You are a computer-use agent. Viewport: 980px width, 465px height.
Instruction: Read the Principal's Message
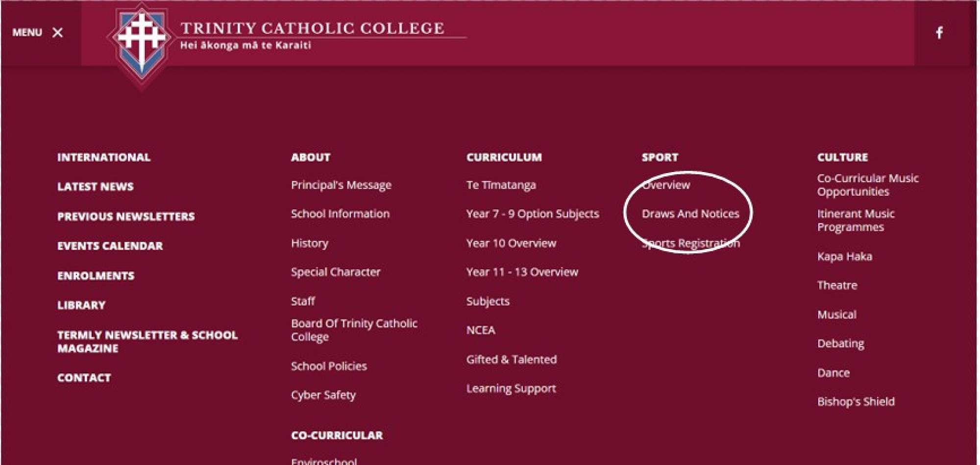click(341, 185)
